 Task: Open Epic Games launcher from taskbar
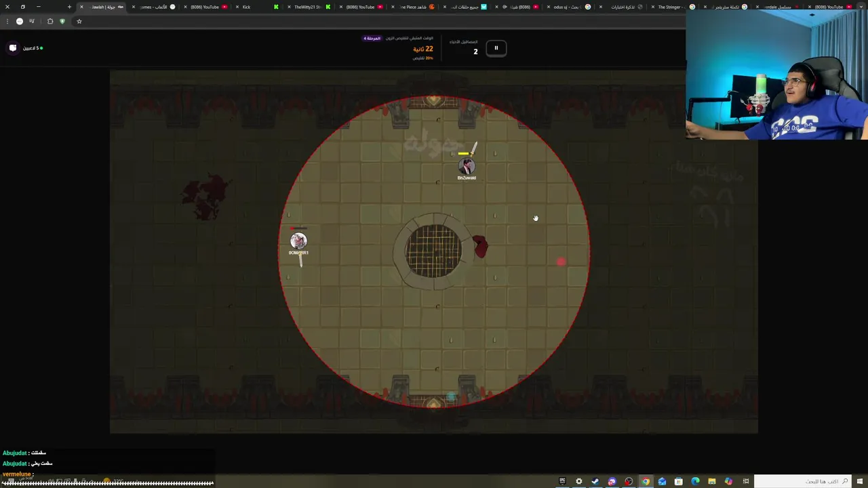[562, 481]
